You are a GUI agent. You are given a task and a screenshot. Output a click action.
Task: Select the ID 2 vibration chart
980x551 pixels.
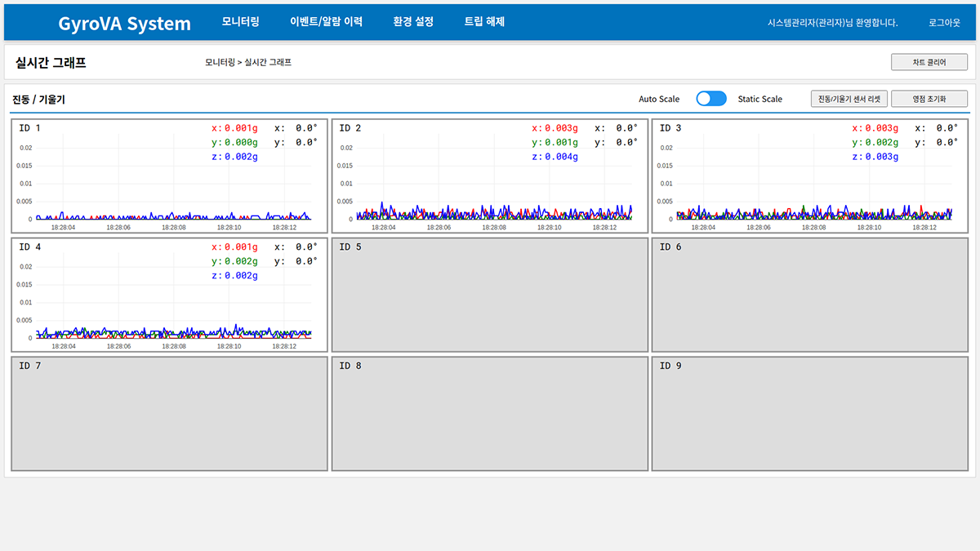pos(490,176)
